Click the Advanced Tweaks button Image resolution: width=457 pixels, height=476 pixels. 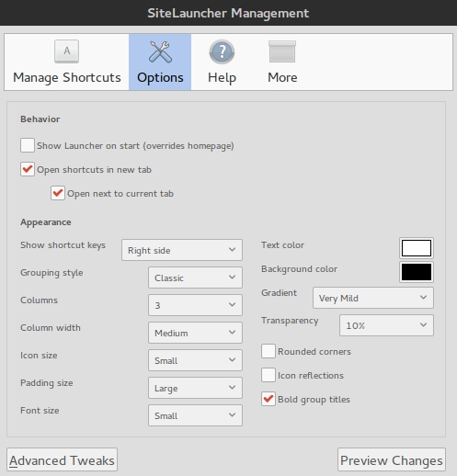(62, 459)
